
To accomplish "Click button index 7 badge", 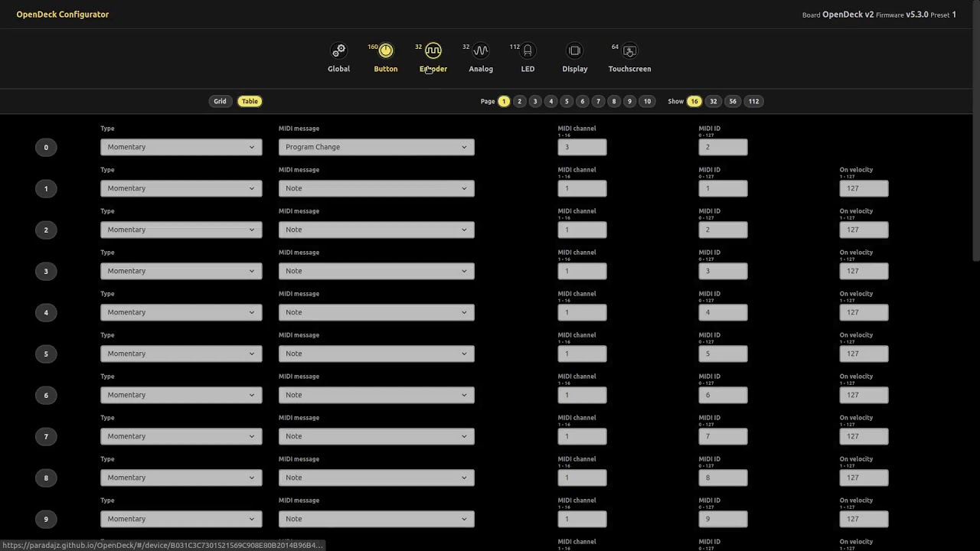I will click(46, 437).
